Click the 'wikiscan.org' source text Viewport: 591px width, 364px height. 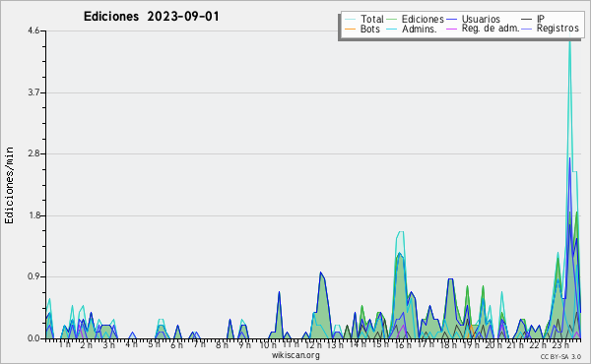pos(295,355)
